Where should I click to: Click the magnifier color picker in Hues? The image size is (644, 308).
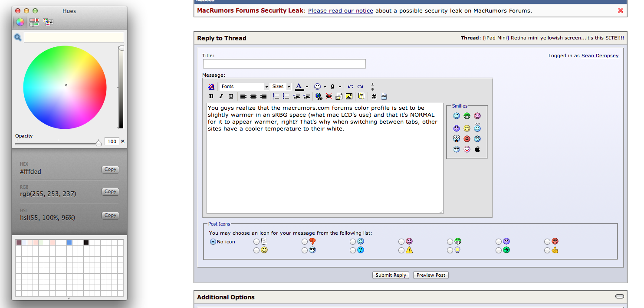tap(18, 38)
